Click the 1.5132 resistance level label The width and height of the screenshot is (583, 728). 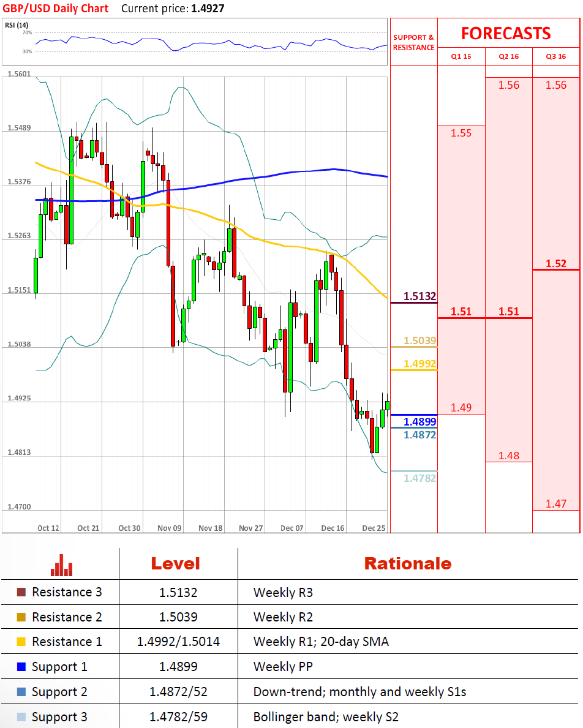click(x=419, y=296)
